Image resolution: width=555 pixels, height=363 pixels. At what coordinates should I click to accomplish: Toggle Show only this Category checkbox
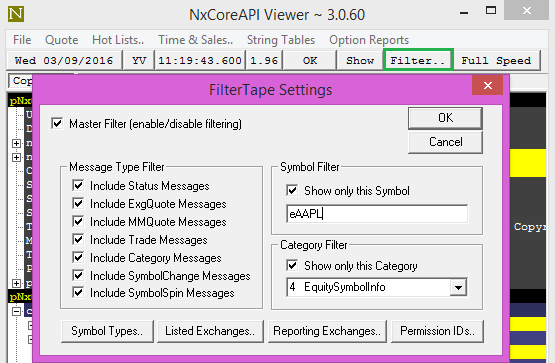(x=292, y=265)
